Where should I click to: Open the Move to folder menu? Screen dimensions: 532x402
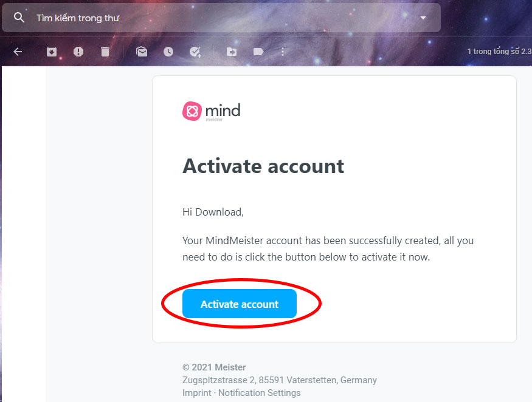pos(232,52)
